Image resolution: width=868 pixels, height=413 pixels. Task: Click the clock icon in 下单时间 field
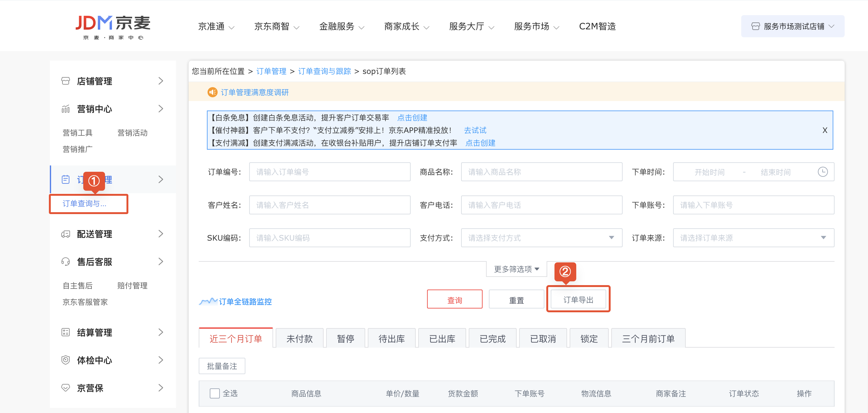coord(823,172)
